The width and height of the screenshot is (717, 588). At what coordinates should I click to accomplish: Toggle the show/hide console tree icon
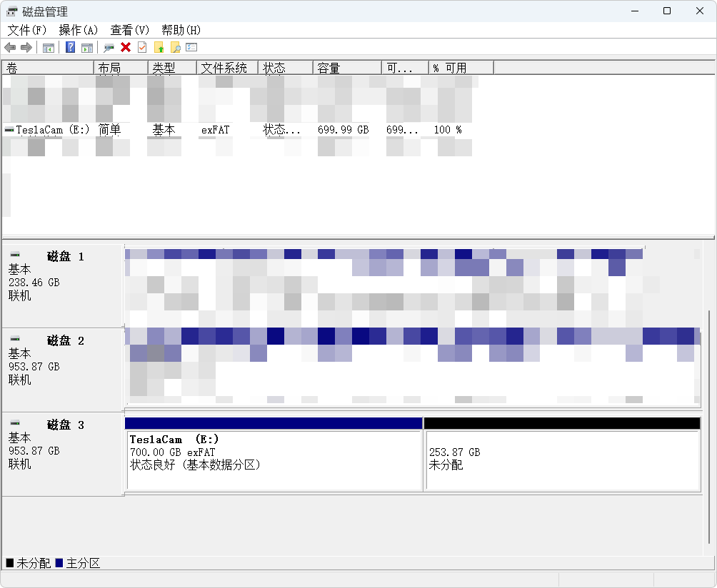coord(49,48)
